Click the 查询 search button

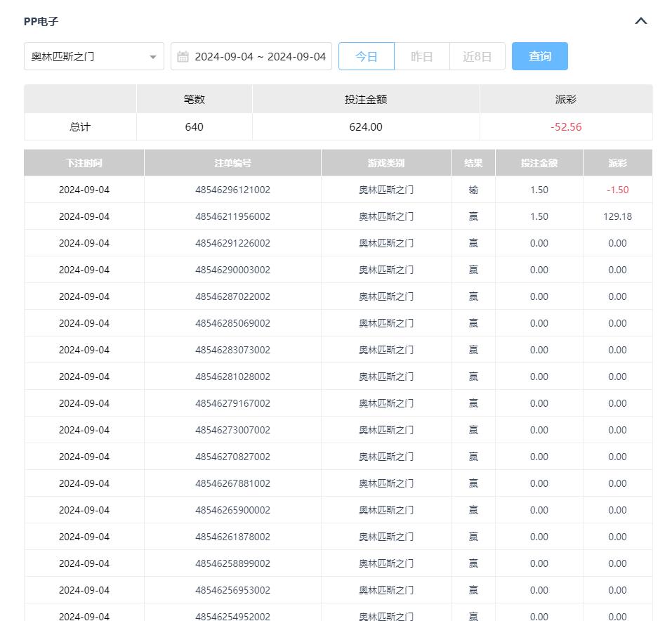(x=539, y=56)
